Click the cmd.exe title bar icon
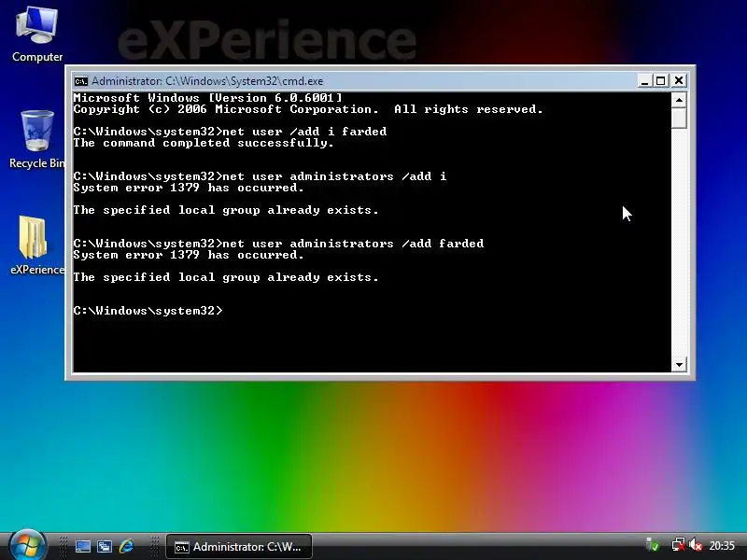 point(80,81)
